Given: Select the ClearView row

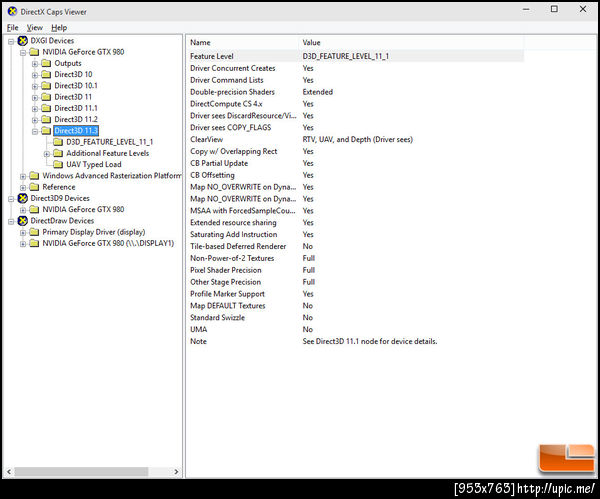Looking at the screenshot, I should 355,139.
